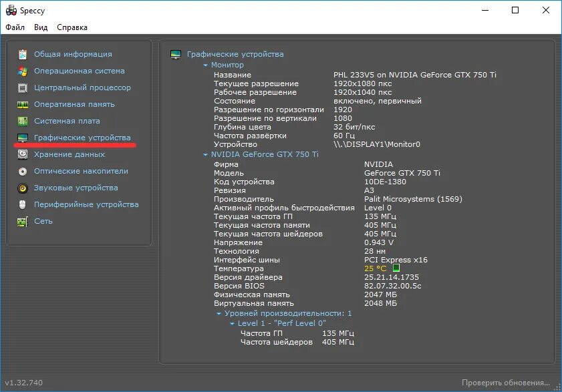Select Центральный процессор in the sidebar
562x392 pixels.
pyautogui.click(x=82, y=87)
